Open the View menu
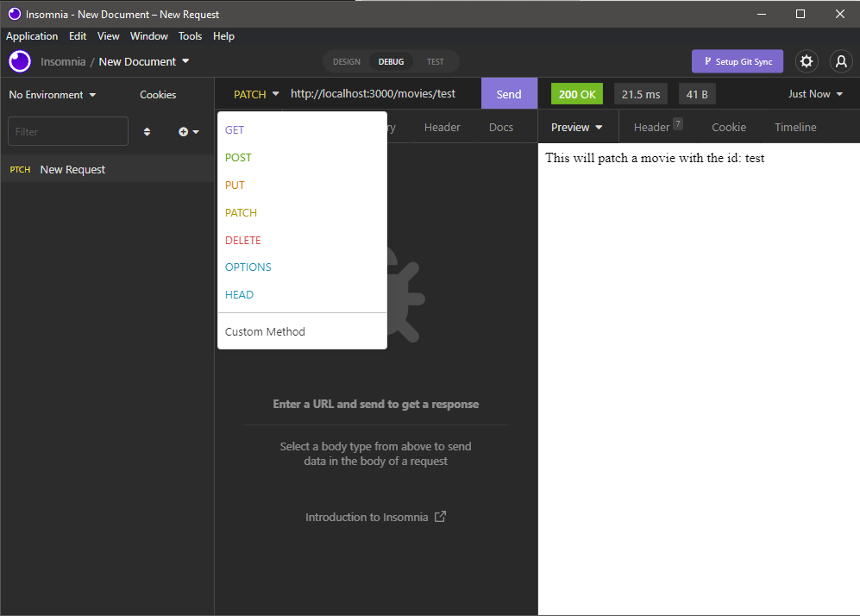860x616 pixels. (x=108, y=36)
